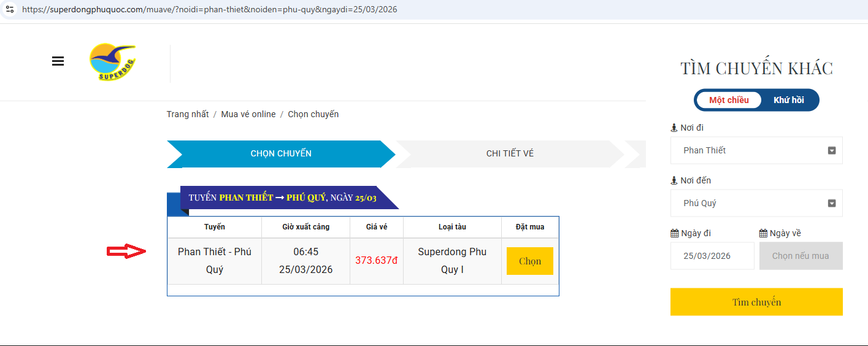
Task: Click the arrow on the Nơi đi combo box
Action: [x=832, y=150]
